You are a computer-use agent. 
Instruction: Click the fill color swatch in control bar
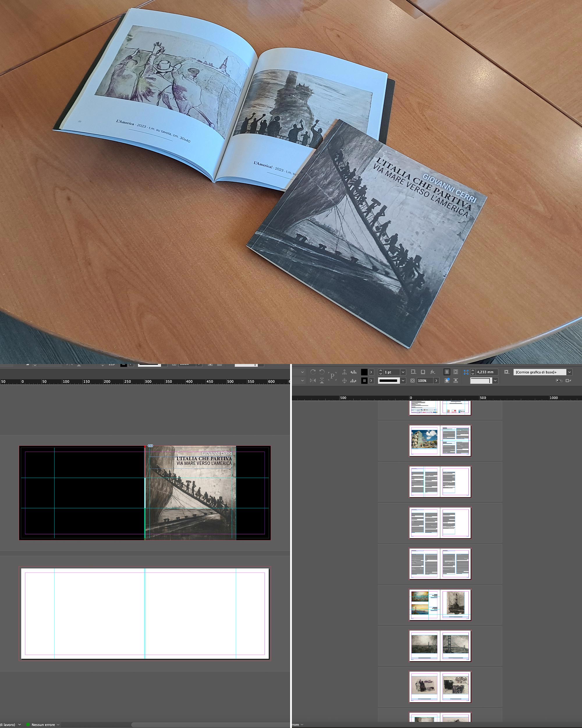coord(364,372)
